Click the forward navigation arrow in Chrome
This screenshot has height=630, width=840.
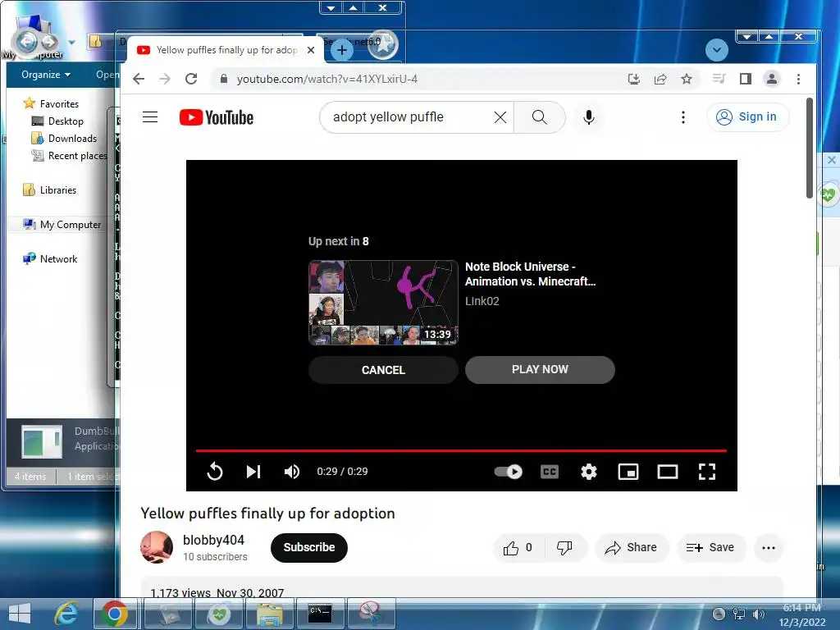165,80
